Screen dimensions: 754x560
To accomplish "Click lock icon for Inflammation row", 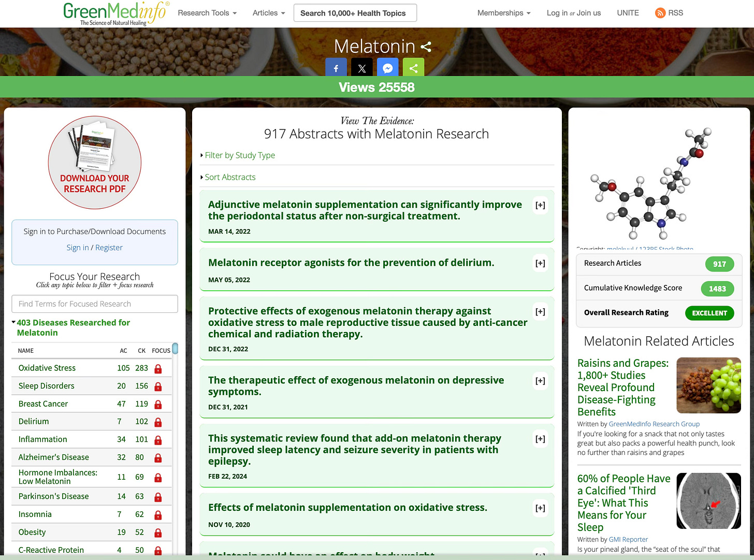I will [158, 440].
